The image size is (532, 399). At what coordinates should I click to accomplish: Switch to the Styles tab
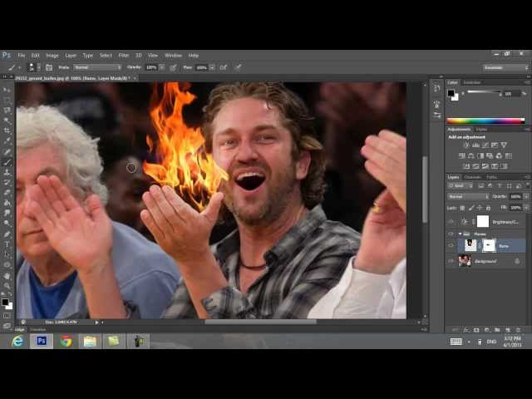coord(481,130)
